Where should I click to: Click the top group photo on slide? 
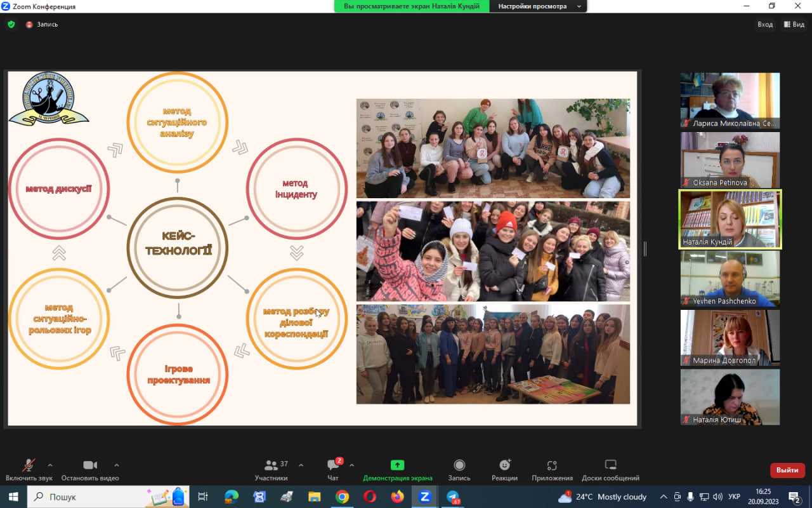493,149
